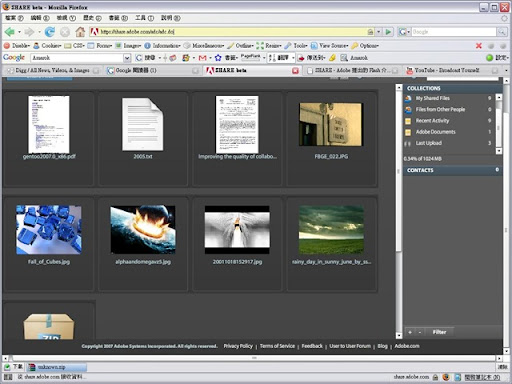Image resolution: width=512 pixels, height=384 pixels.
Task: Open the Disable menu in developer toolbar
Action: pos(17,46)
